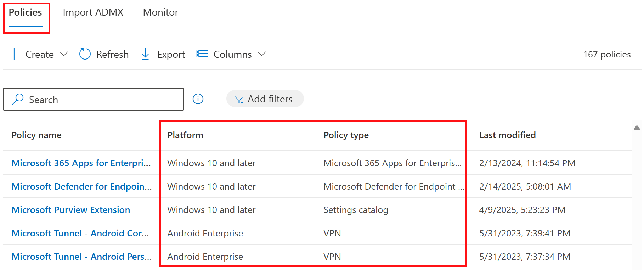Click the magnifying glass search icon
Screen dimensions: 644x270
pos(18,99)
